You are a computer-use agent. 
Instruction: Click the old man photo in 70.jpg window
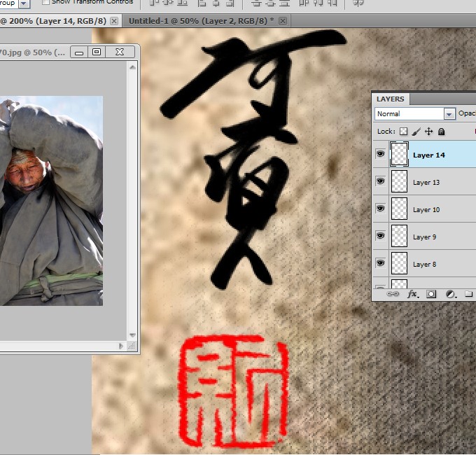(x=51, y=201)
